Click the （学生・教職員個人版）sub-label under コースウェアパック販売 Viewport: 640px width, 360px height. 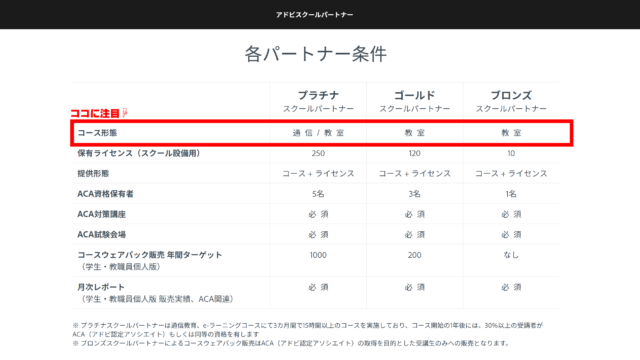(x=121, y=267)
